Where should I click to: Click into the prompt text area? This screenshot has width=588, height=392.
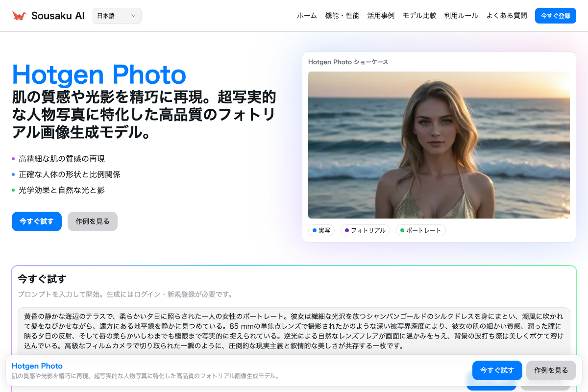point(294,331)
